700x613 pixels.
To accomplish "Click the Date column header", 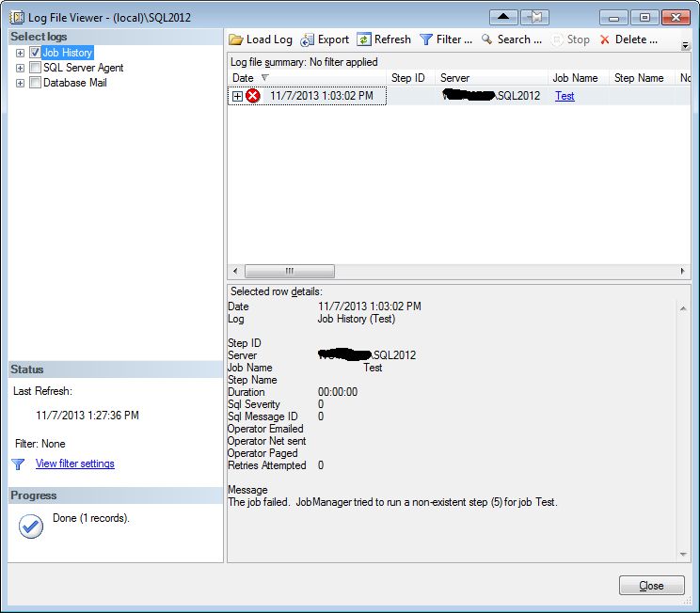I will 307,78.
